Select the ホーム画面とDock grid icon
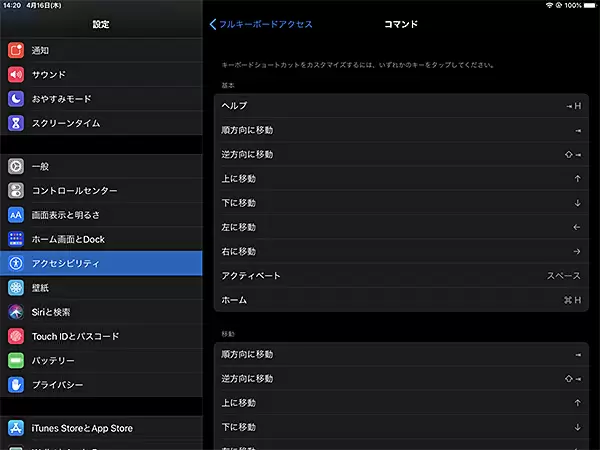 16,239
